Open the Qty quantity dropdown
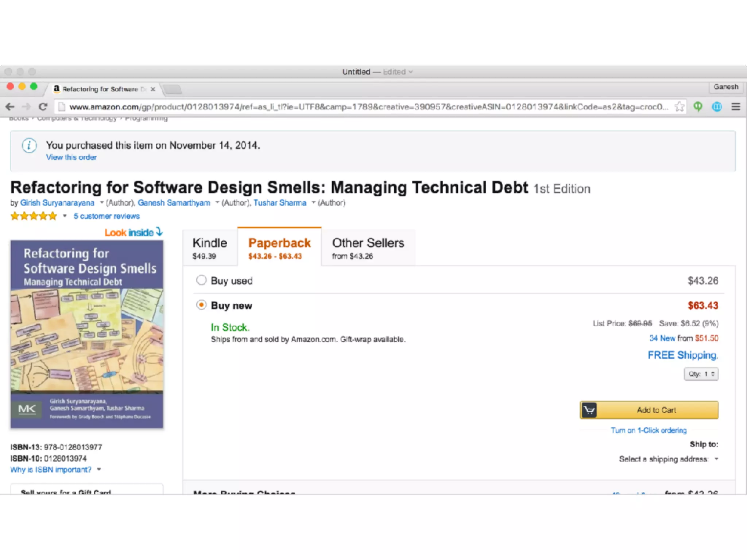Screen dimensions: 747x560 click(701, 374)
